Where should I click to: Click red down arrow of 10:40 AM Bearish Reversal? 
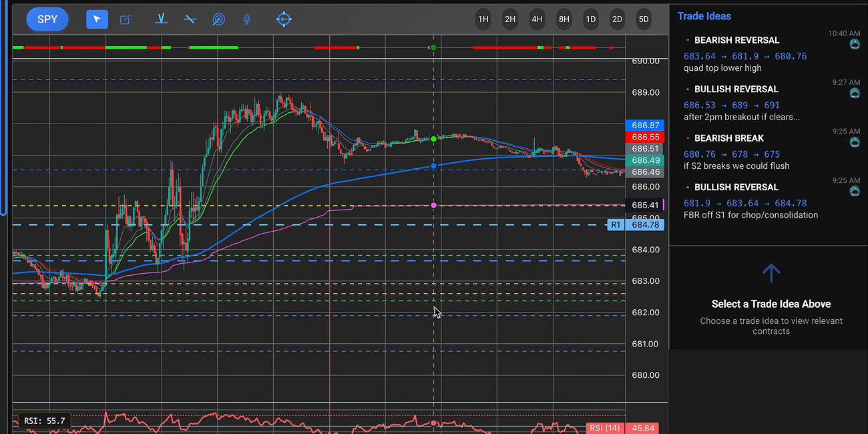(x=688, y=41)
